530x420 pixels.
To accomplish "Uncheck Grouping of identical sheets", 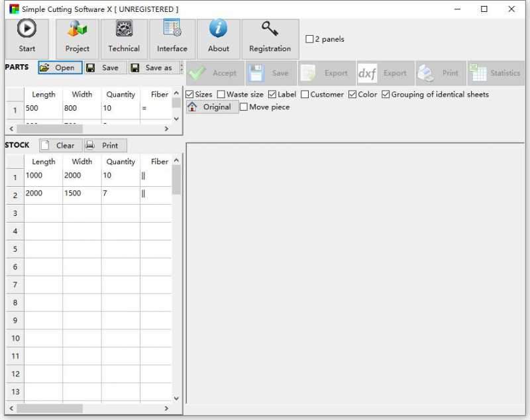I will click(386, 94).
